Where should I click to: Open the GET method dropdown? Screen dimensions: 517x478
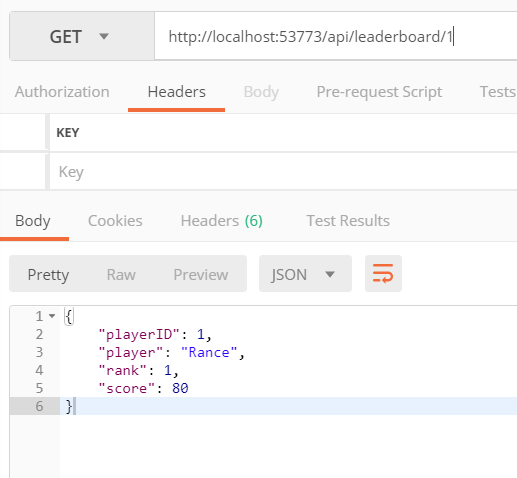[82, 36]
